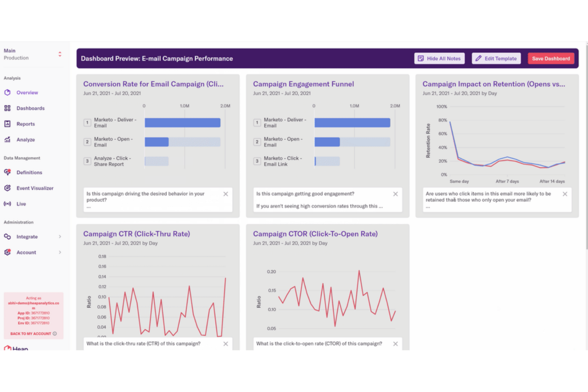Open the Campaign CTR chart title
Screen dimensions: 588x392
click(137, 234)
